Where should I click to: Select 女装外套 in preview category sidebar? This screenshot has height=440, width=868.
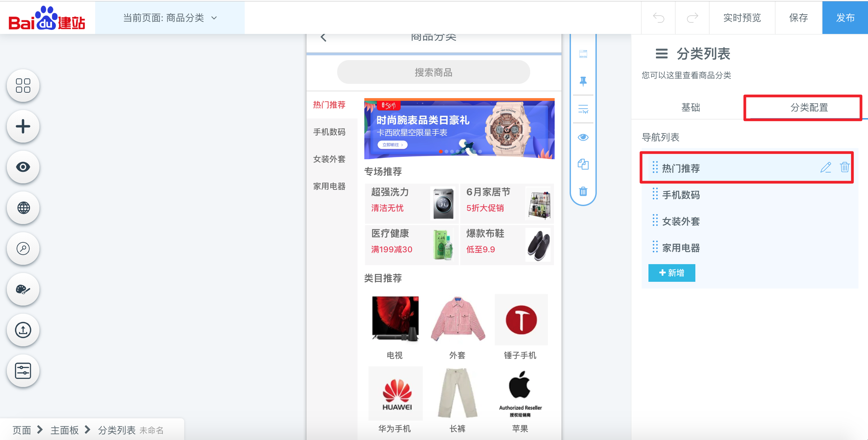pyautogui.click(x=329, y=159)
